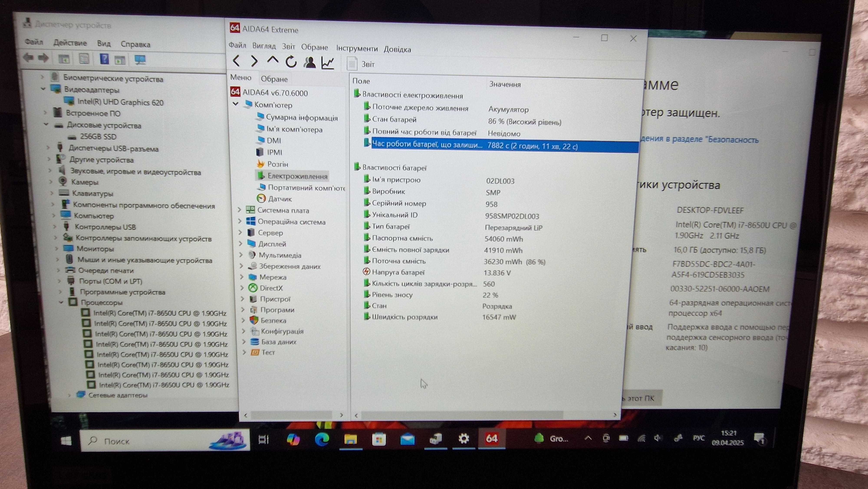This screenshot has height=489, width=868.
Task: Show hidden tray icons chevron
Action: pyautogui.click(x=588, y=438)
